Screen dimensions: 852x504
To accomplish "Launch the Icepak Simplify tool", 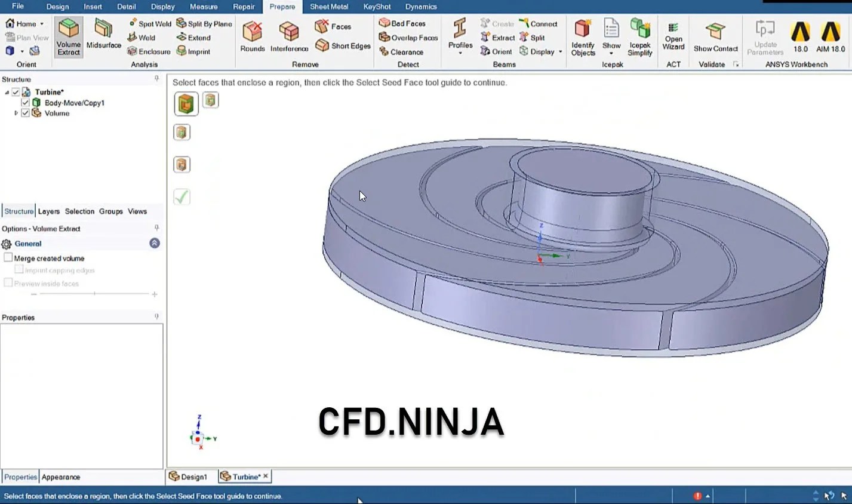I will (639, 37).
